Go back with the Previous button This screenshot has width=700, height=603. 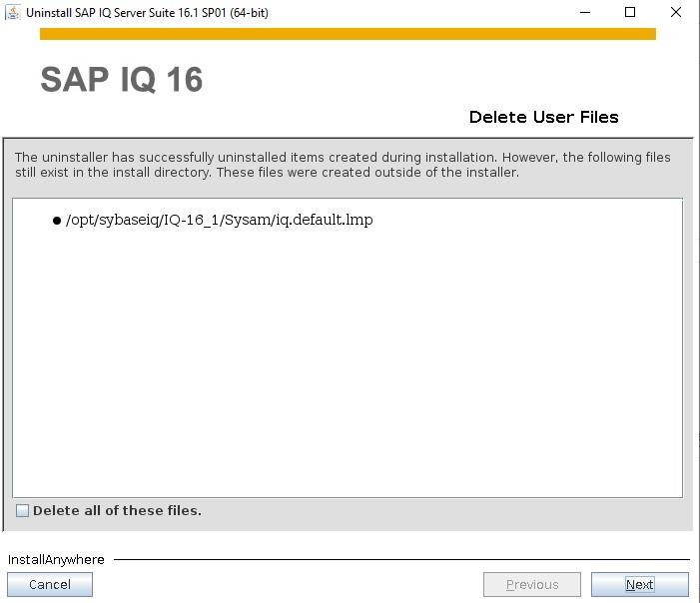coord(532,584)
